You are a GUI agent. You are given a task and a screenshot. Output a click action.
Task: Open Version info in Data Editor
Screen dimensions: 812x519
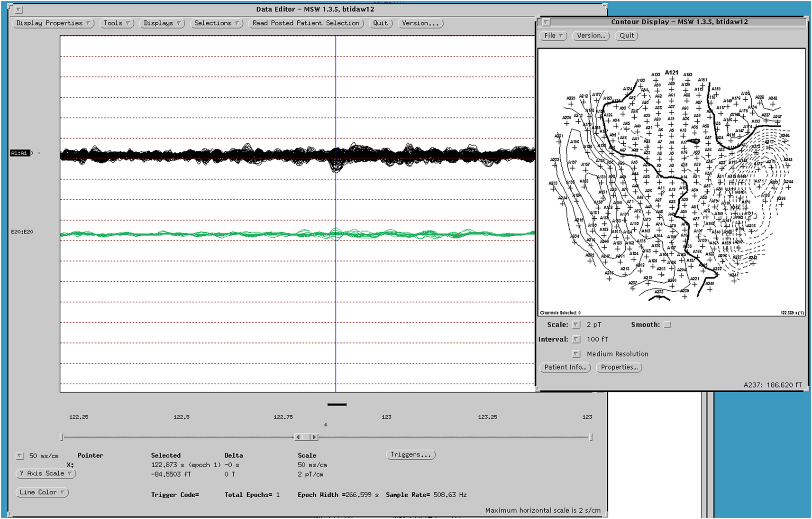click(x=420, y=23)
